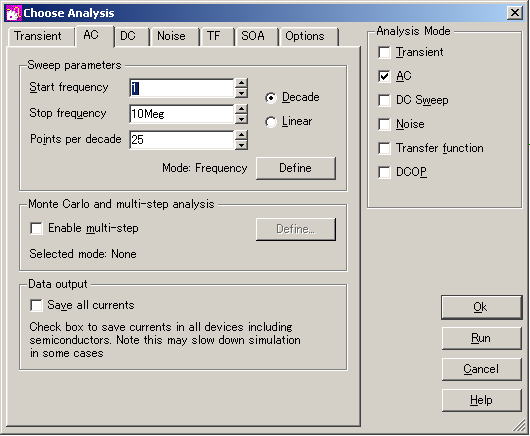Screen dimensions: 530x436
Task: Tick the Save all currents checkbox
Action: [36, 305]
